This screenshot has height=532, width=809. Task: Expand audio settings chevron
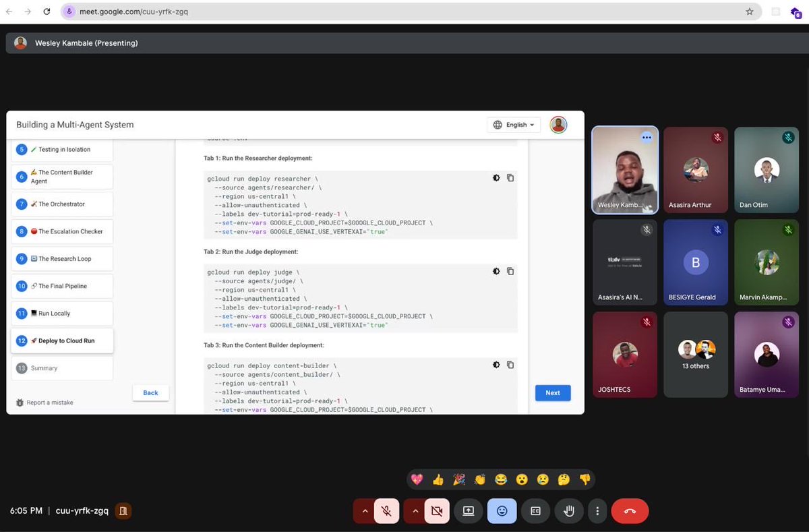[x=365, y=511]
